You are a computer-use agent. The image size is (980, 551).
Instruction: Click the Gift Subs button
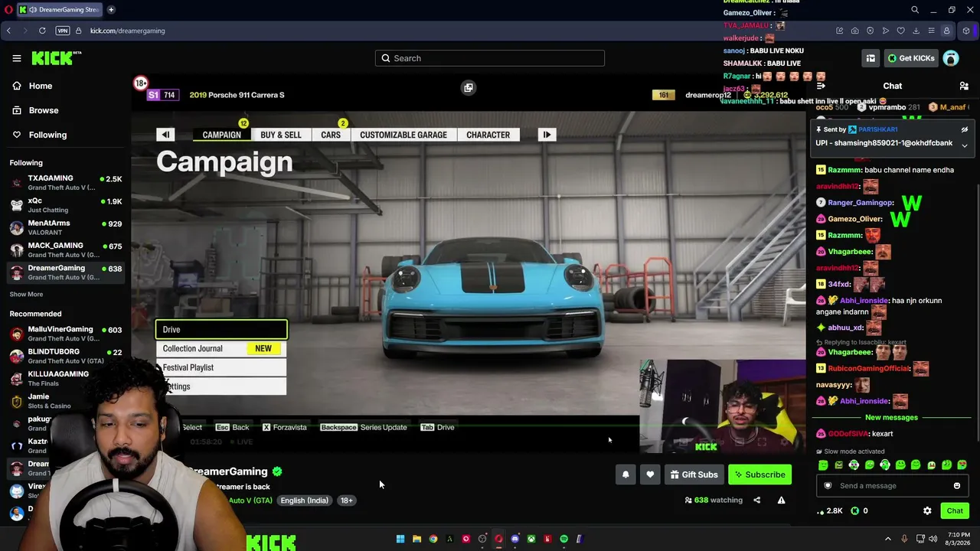tap(694, 474)
